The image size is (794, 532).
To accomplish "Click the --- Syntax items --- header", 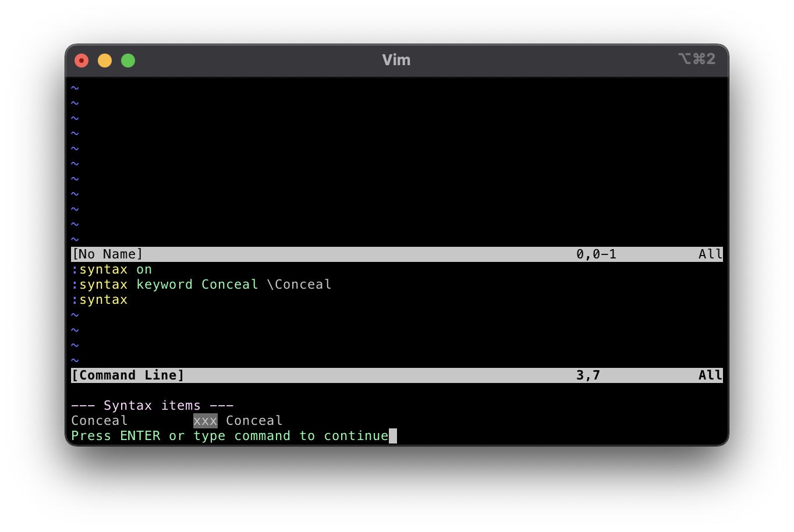I will [x=153, y=405].
